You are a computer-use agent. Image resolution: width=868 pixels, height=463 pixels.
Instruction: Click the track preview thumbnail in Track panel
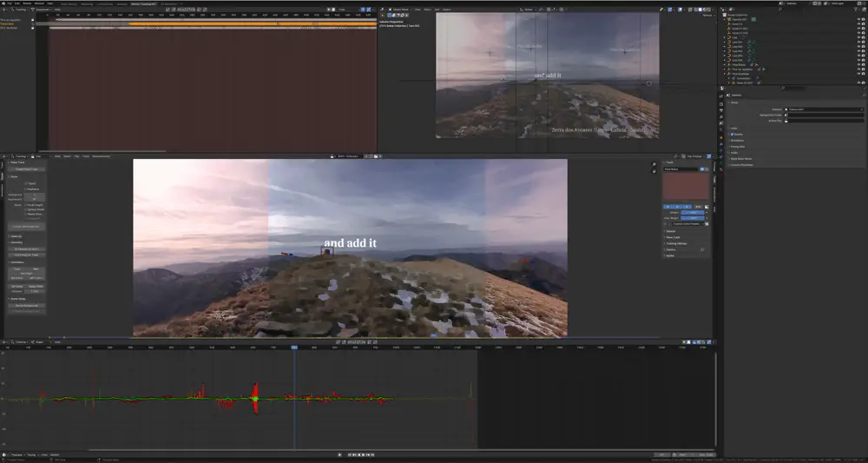click(x=686, y=186)
